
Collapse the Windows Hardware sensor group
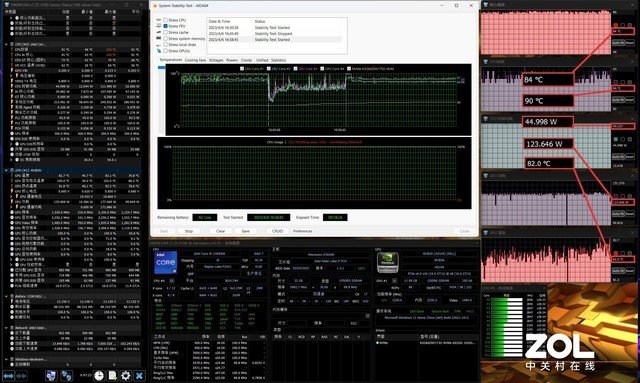click(6, 359)
